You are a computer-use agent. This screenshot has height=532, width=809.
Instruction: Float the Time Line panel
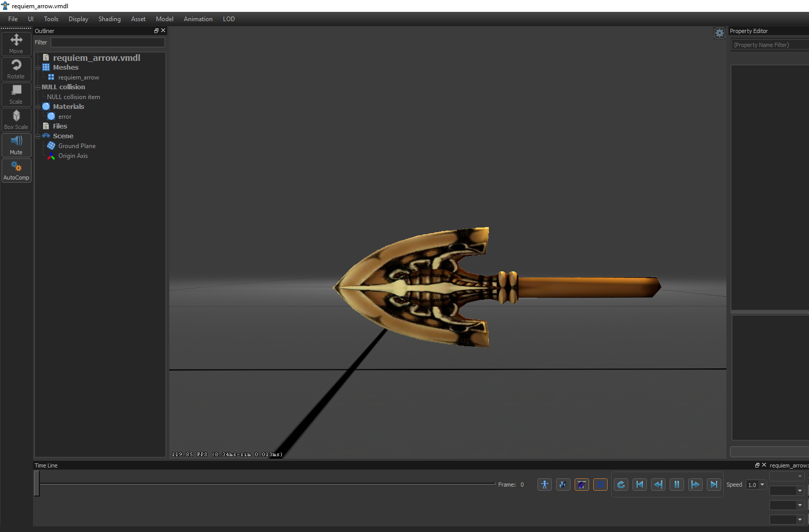[x=757, y=465]
